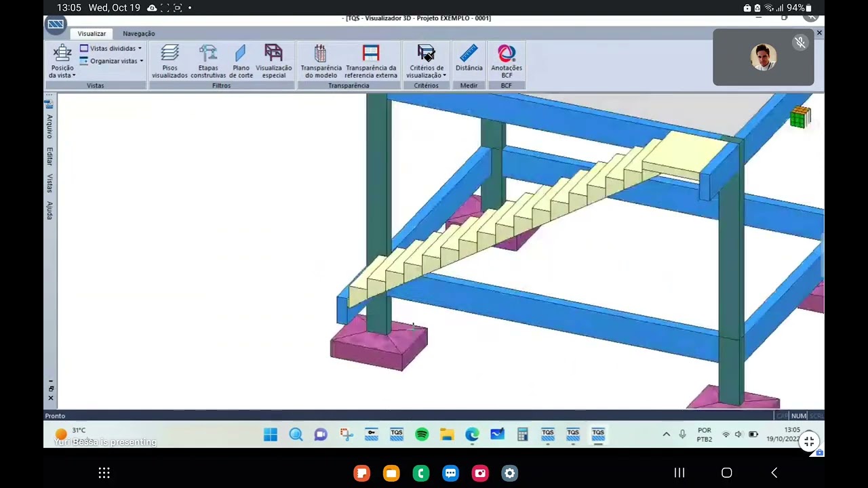
Task: Open the Snipping Tool in taskbar
Action: tap(346, 434)
